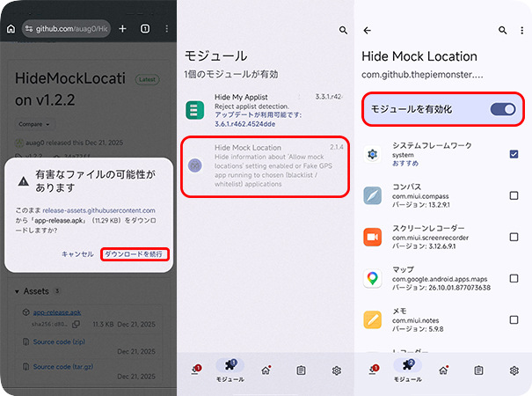Click the 3.6.1.r462.4524dde update version text
The width and height of the screenshot is (532, 396).
pyautogui.click(x=244, y=124)
